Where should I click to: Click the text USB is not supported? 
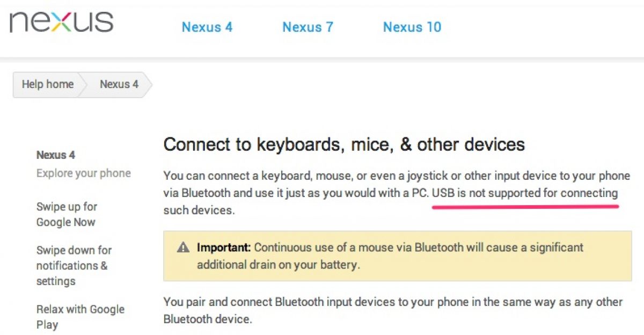tap(525, 193)
